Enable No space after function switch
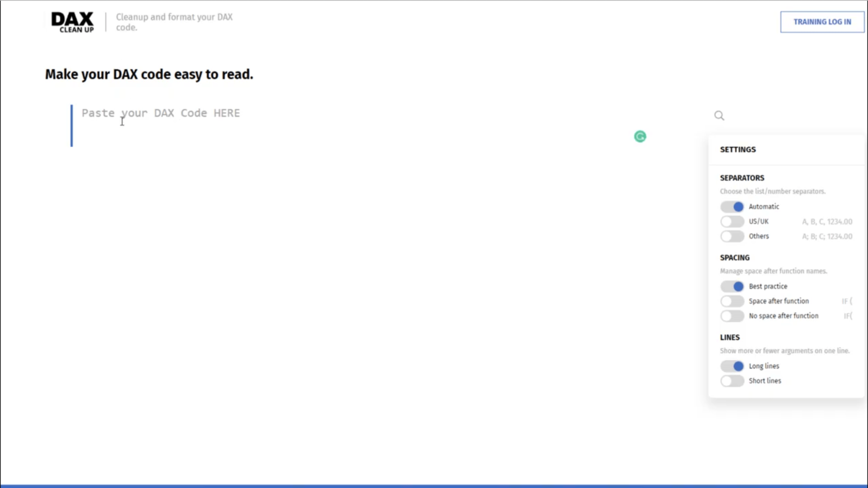 (x=732, y=316)
